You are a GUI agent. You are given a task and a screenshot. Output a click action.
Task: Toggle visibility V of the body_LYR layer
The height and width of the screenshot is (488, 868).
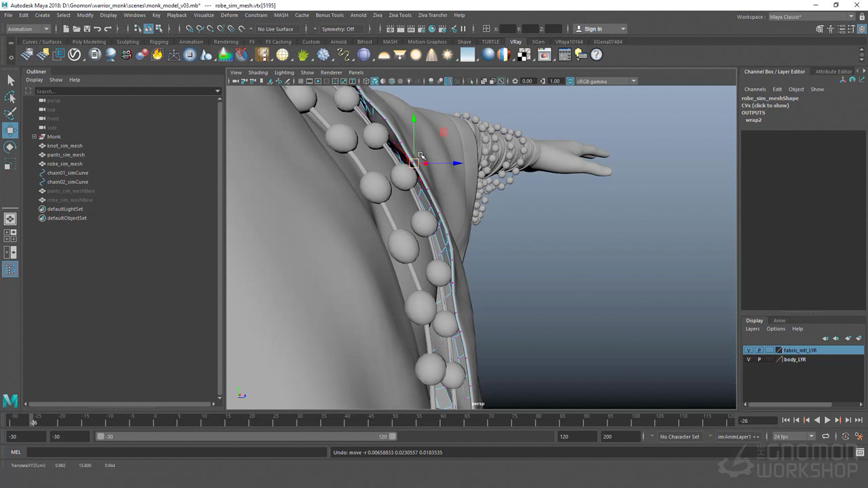point(749,360)
